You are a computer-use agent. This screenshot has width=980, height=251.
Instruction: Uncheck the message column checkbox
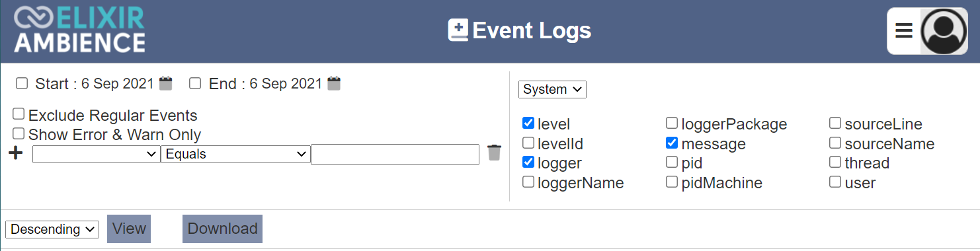click(x=672, y=143)
